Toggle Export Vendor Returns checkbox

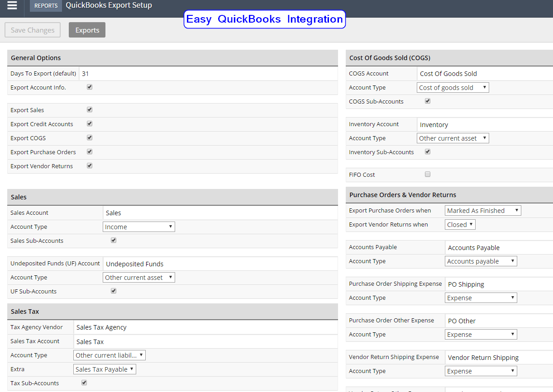tap(90, 165)
